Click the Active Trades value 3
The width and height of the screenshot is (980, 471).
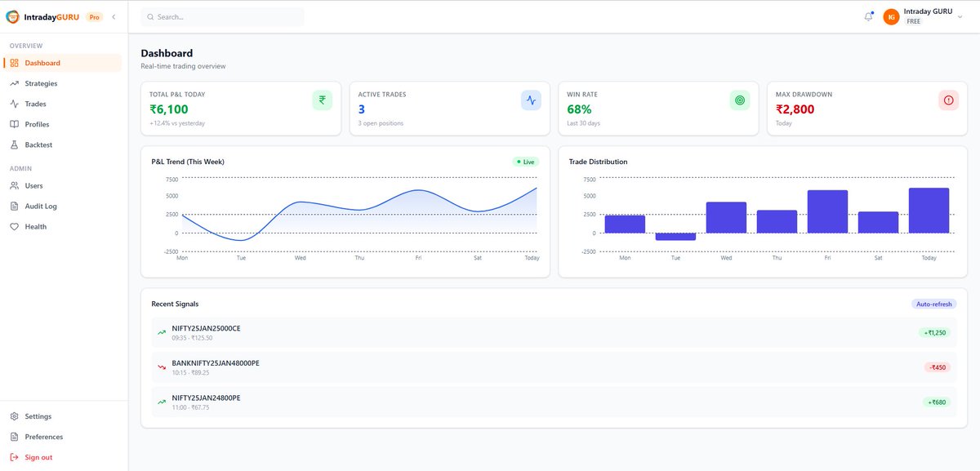362,109
